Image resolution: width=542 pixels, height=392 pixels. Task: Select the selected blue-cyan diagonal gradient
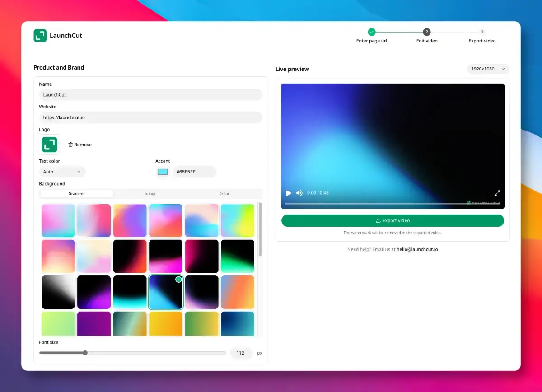[x=166, y=292]
